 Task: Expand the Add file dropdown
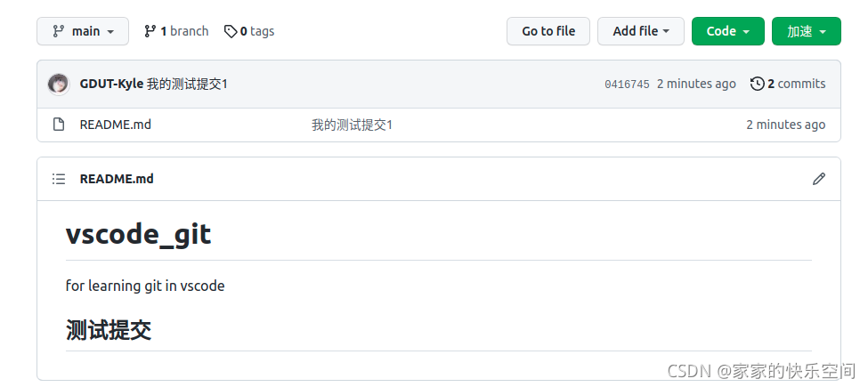click(640, 31)
